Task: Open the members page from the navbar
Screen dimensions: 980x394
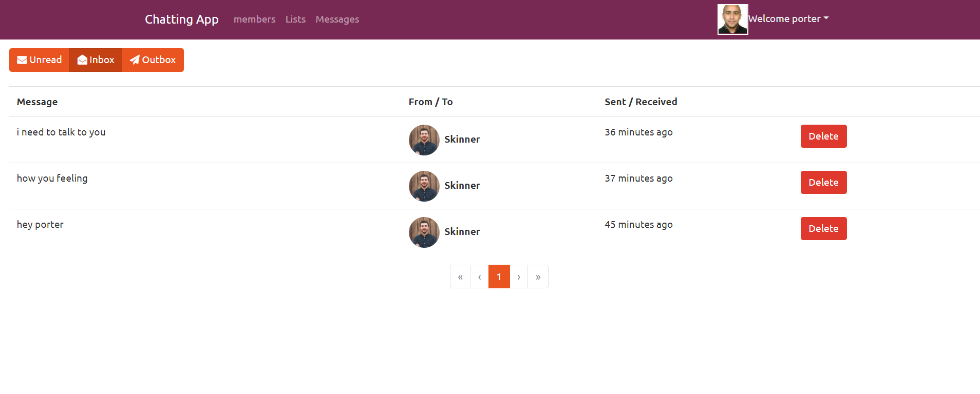Action: (x=254, y=19)
